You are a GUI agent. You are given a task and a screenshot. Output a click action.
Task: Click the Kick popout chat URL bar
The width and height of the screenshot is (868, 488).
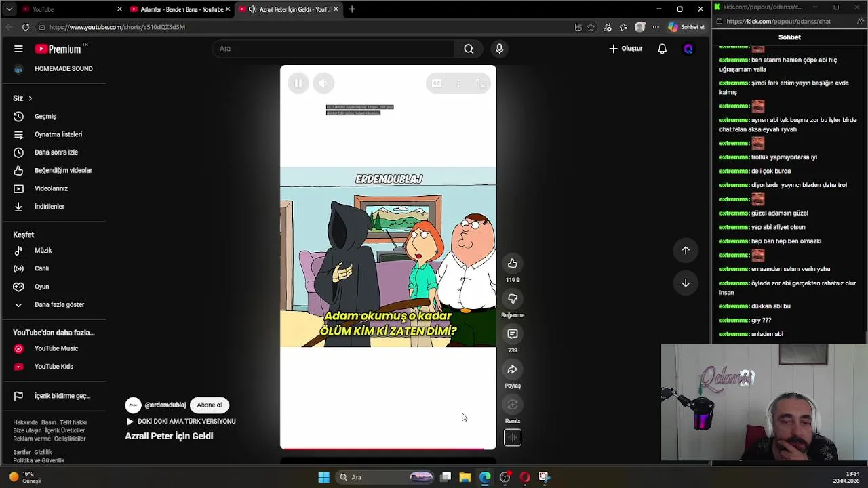(x=778, y=21)
